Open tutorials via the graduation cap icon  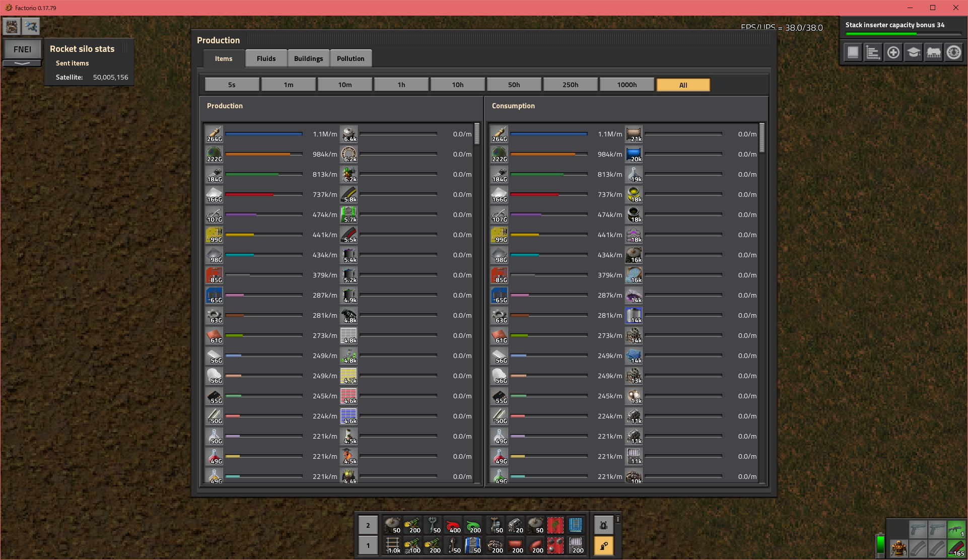(914, 52)
